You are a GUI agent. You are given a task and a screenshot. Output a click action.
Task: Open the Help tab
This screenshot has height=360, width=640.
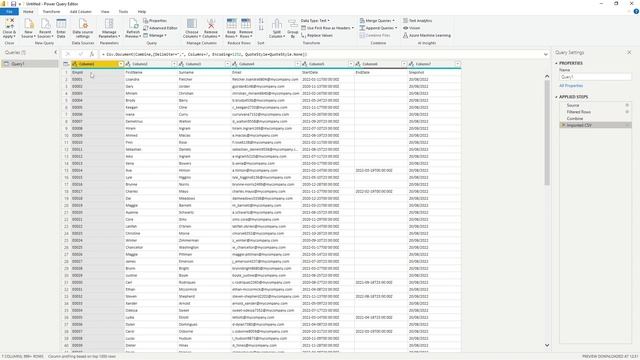click(142, 12)
